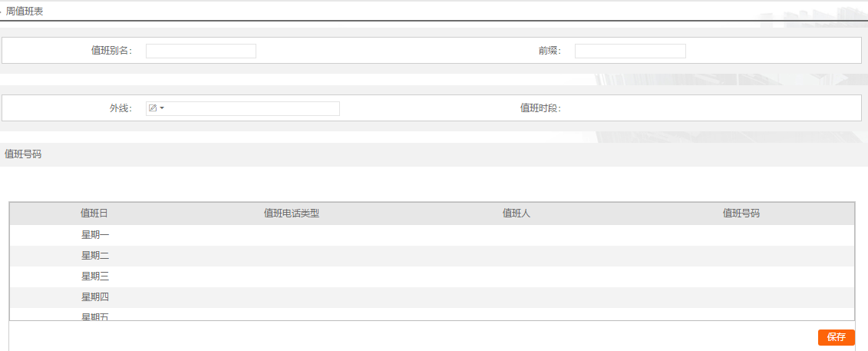
Task: Click the 值班别名 label
Action: pyautogui.click(x=112, y=51)
